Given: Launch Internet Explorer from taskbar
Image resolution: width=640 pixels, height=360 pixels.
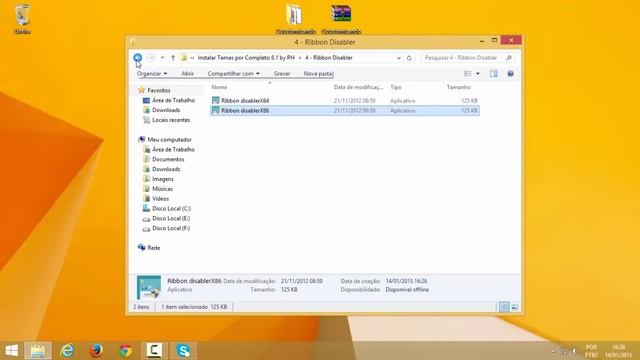Looking at the screenshot, I should click(x=67, y=351).
